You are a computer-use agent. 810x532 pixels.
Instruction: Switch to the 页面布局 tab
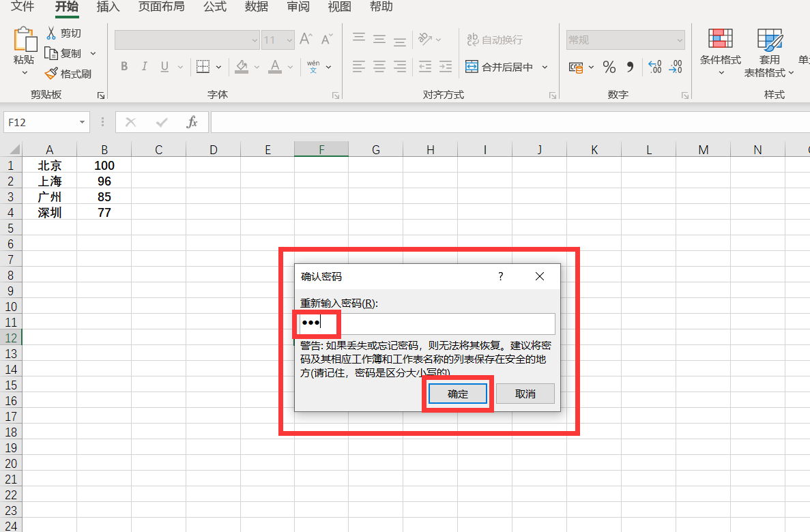[161, 7]
